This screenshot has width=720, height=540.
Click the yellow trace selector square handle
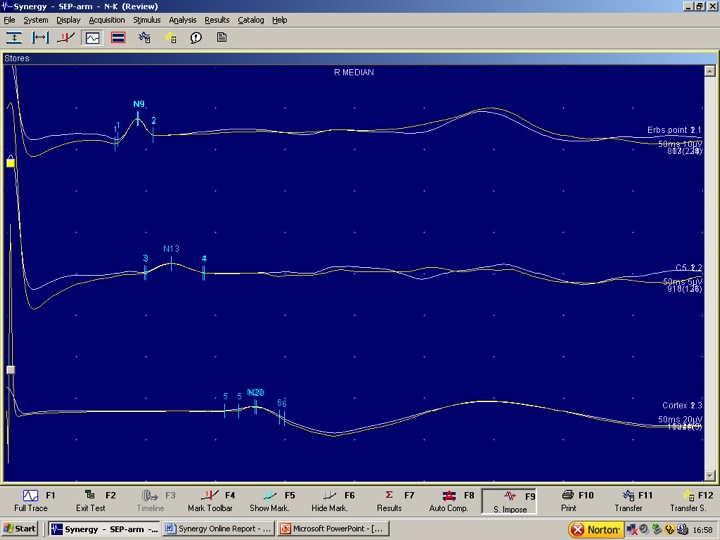pyautogui.click(x=11, y=163)
